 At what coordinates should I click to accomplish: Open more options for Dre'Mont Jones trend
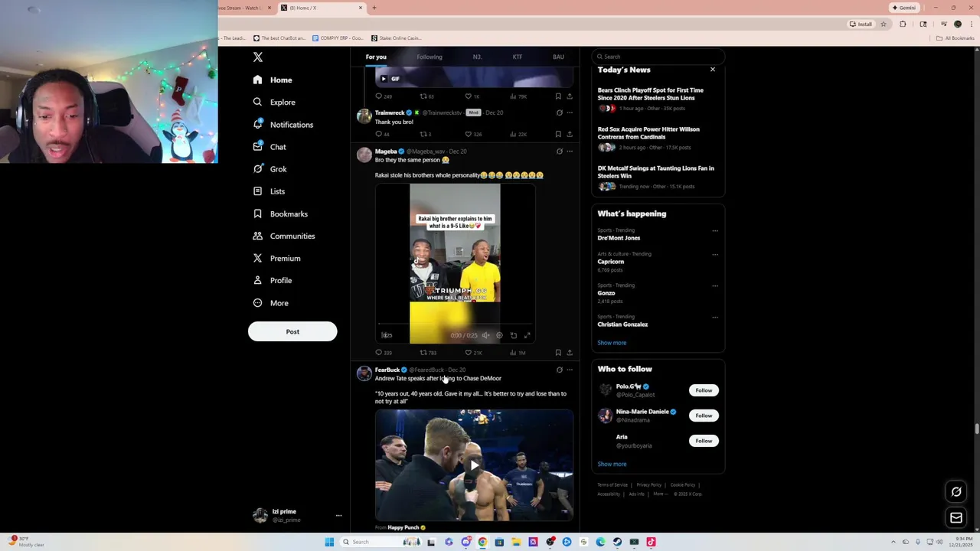(715, 231)
